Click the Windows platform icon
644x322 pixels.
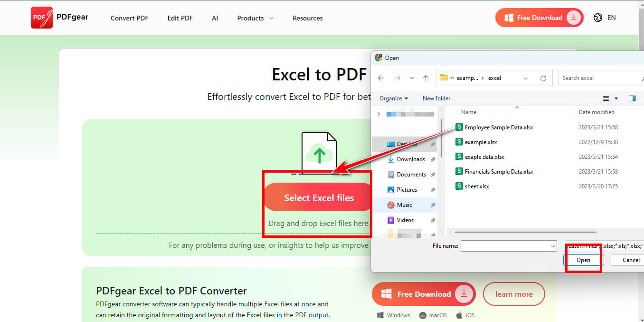tap(381, 315)
